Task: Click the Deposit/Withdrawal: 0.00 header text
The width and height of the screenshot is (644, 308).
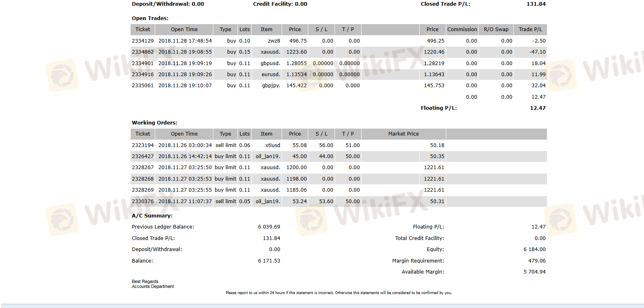Action: [167, 4]
